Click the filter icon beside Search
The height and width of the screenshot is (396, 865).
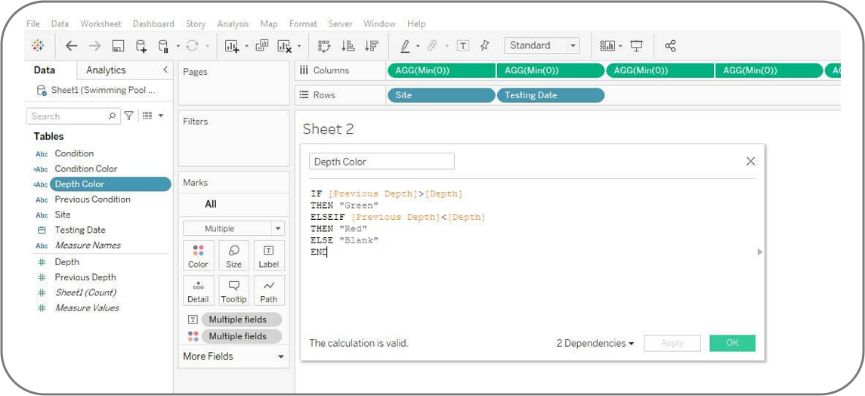[129, 115]
